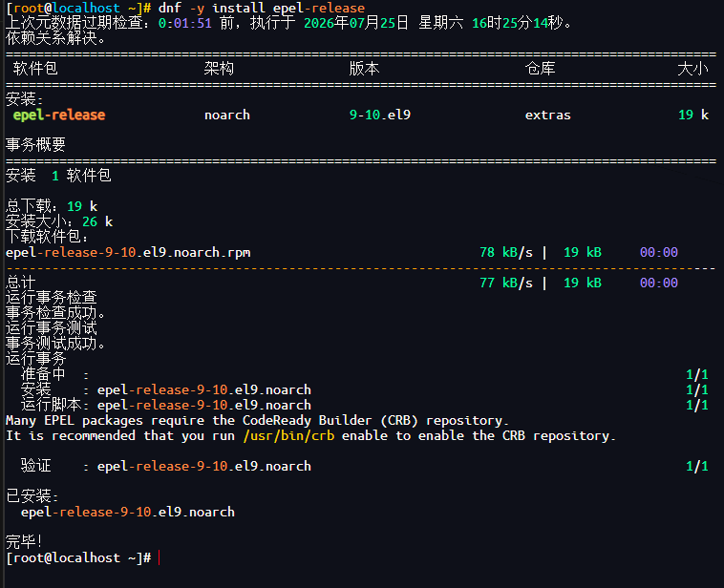The image size is (724, 588).
Task: Click the '事务概要' heading
Action: [x=35, y=145]
